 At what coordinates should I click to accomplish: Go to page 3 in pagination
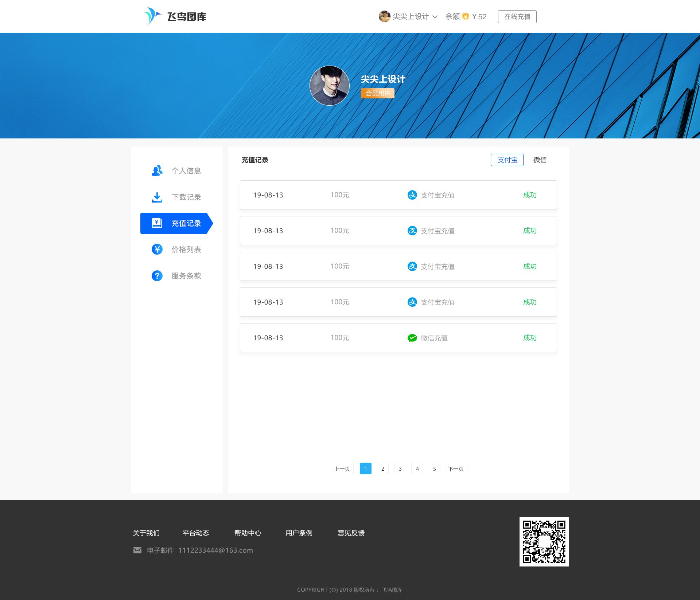(400, 468)
